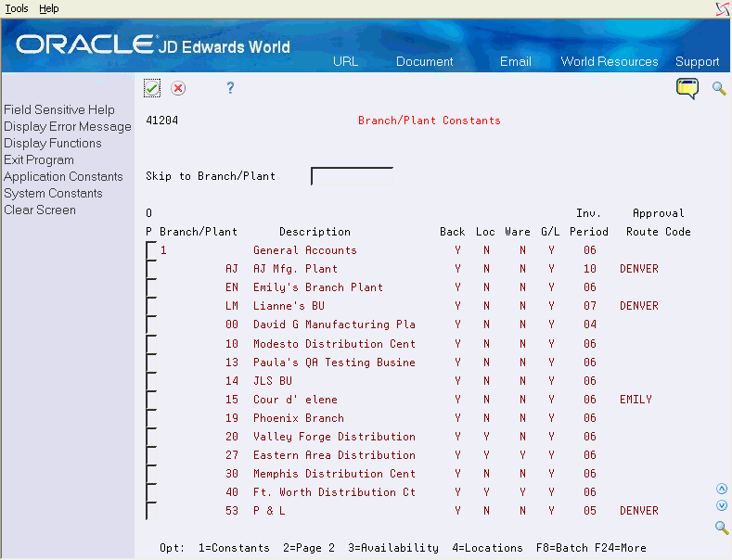Viewport: 732px width, 560px height.
Task: Click option field for David G Manufacturing row
Action: (151, 325)
